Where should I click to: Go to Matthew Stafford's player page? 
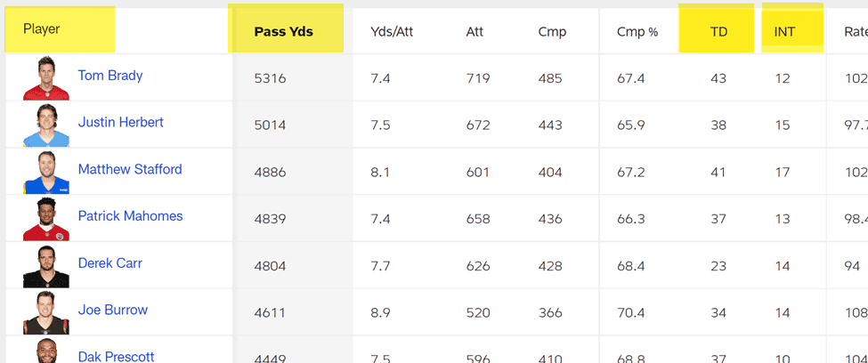pos(130,169)
